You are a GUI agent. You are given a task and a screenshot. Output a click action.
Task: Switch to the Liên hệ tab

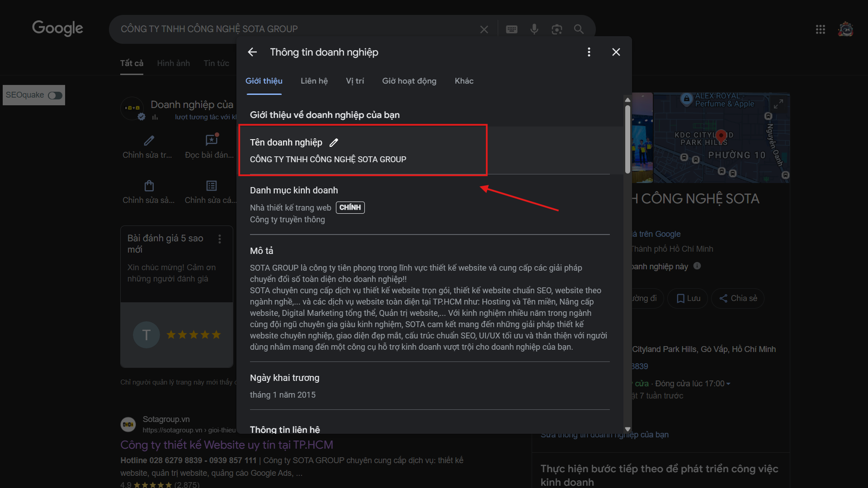[x=314, y=81]
